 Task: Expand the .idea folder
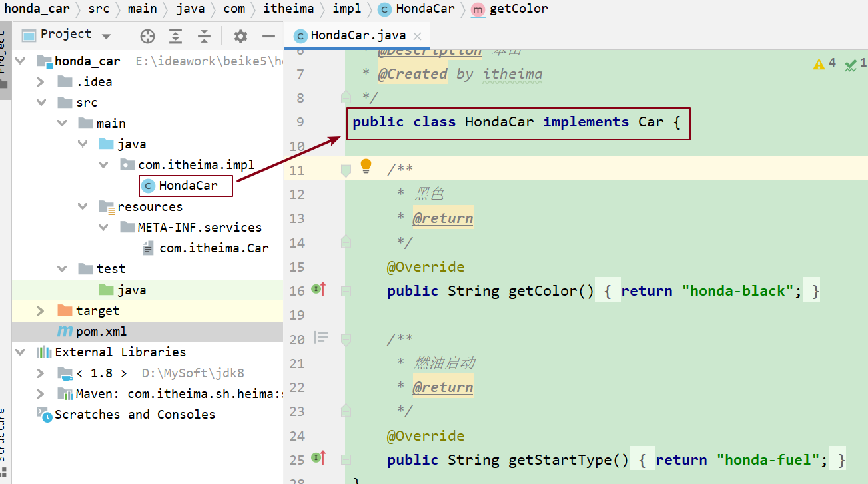coord(41,82)
